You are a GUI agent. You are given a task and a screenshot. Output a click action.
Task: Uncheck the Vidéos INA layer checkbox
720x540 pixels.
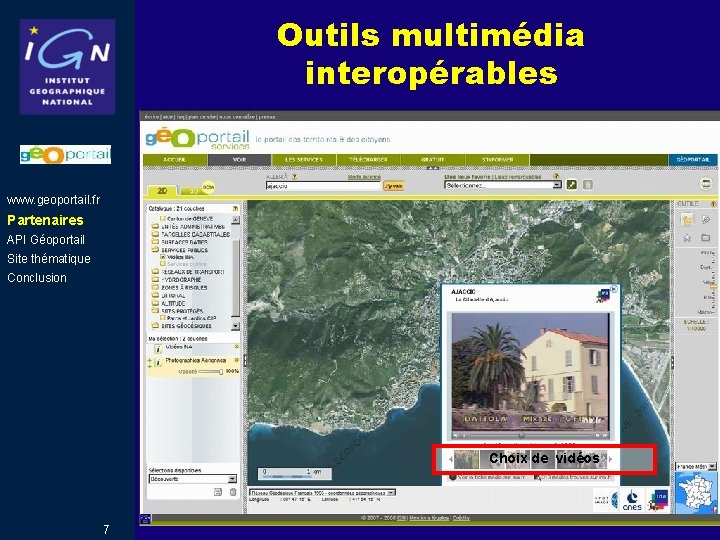point(163,257)
